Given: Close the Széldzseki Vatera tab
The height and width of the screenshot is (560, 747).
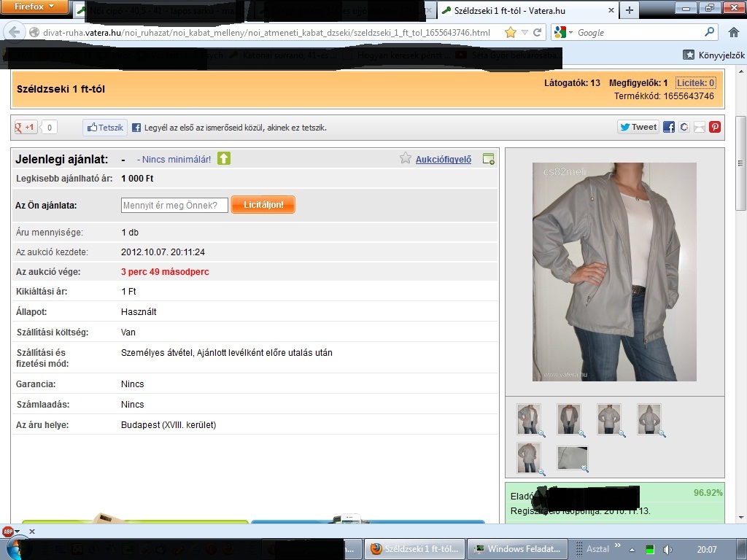Looking at the screenshot, I should (611, 10).
